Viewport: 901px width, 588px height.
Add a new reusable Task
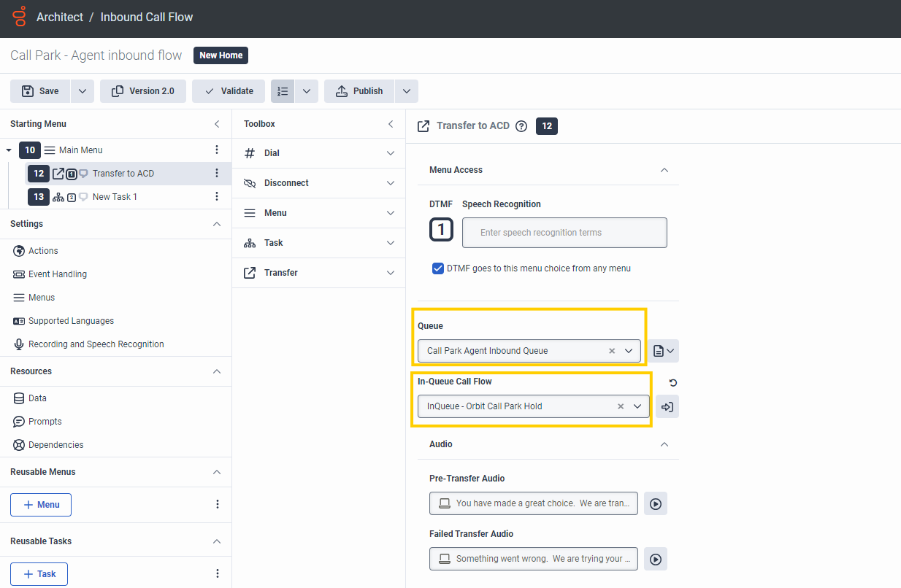tap(39, 573)
